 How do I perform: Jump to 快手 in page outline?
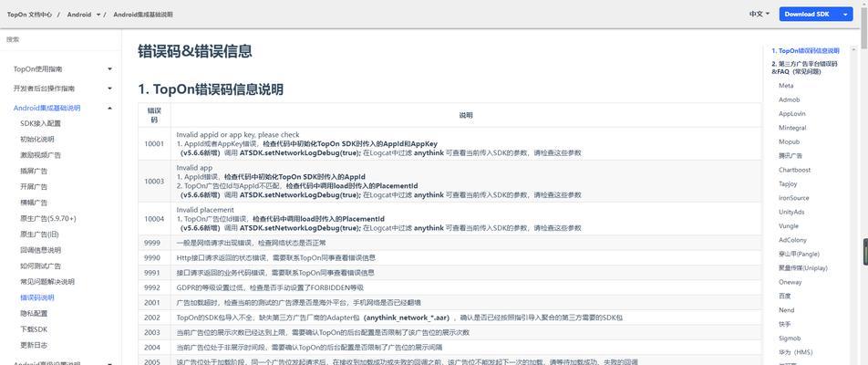pyautogui.click(x=784, y=324)
